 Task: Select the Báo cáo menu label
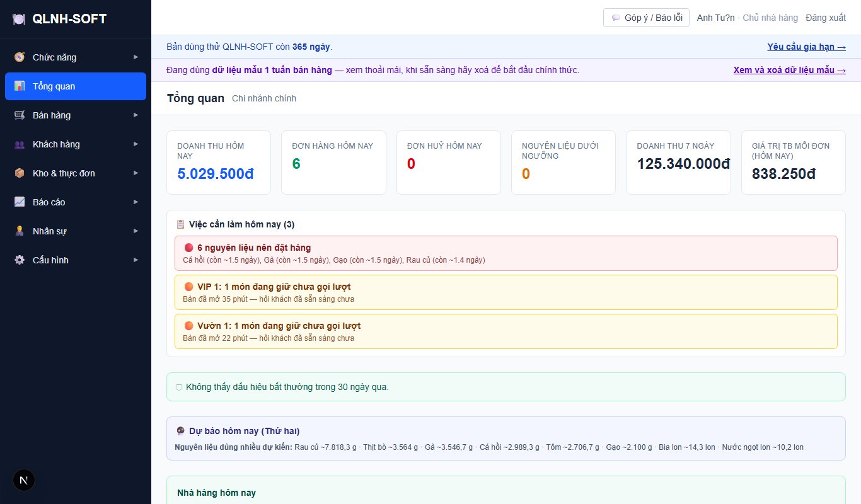pos(49,202)
